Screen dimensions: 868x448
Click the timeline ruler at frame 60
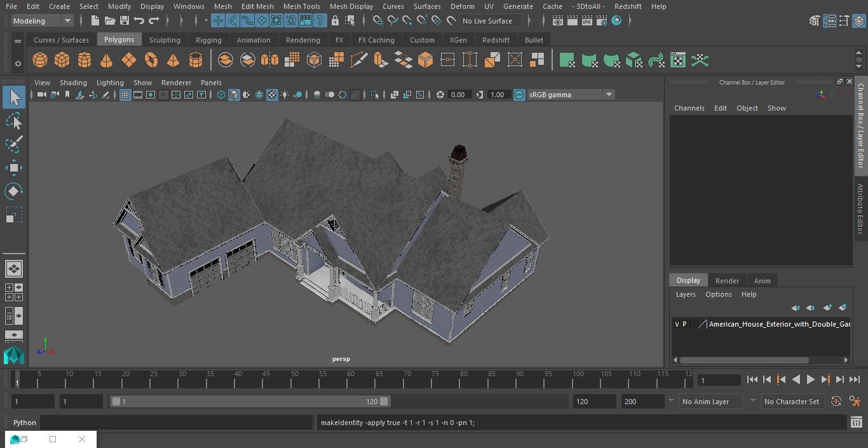351,379
